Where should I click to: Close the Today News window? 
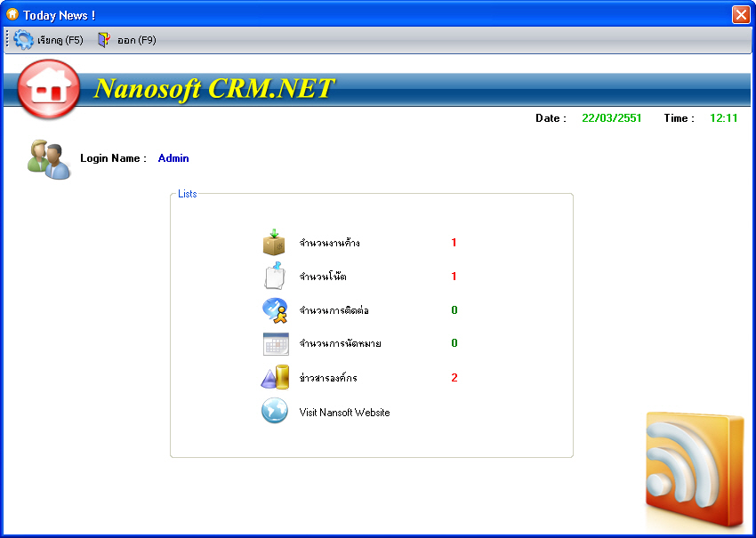pyautogui.click(x=741, y=14)
